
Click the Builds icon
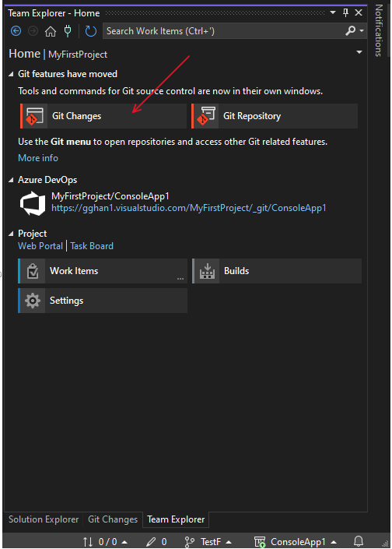click(207, 271)
